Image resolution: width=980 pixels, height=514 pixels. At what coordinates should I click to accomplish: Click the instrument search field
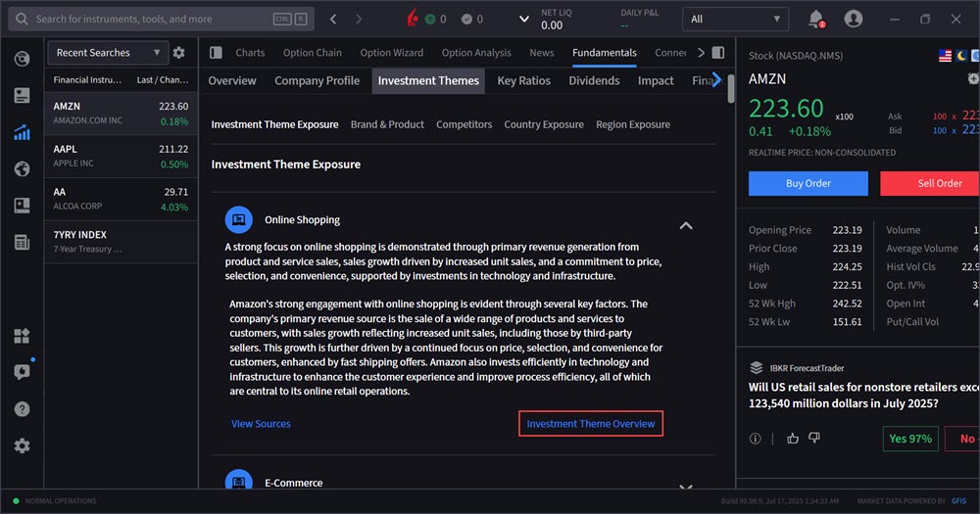tap(147, 19)
